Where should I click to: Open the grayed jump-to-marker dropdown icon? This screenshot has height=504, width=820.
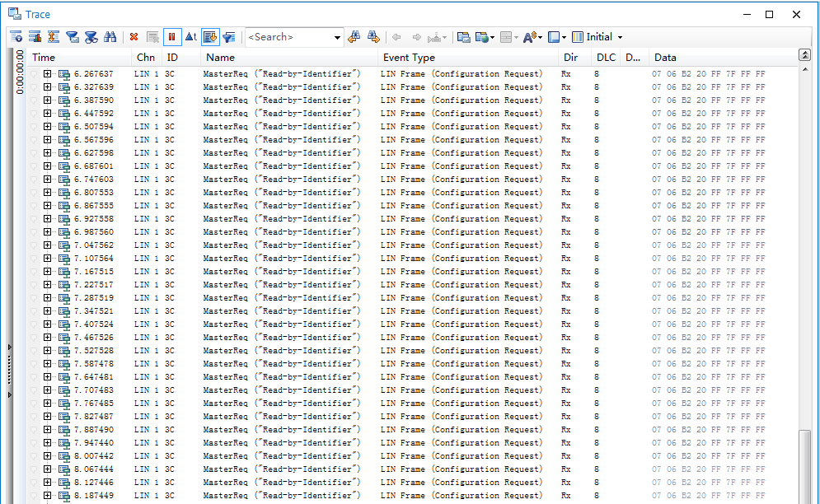tap(437, 37)
